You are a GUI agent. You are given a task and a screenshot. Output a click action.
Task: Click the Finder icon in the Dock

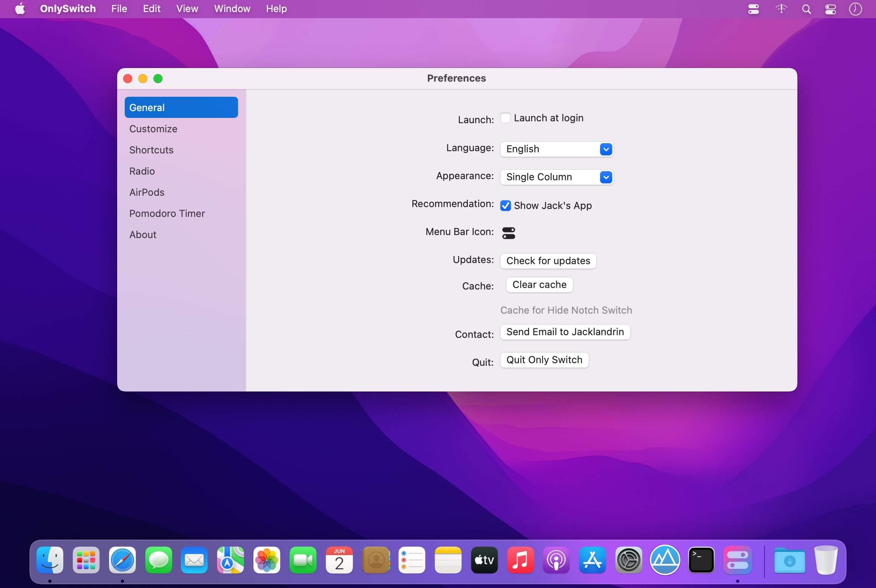point(51,560)
